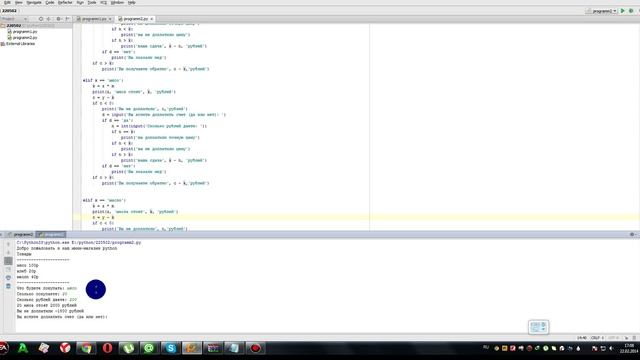Screen dimensions: 640x360
Task: Click the floating keyboard widget icon
Action: 538,327
